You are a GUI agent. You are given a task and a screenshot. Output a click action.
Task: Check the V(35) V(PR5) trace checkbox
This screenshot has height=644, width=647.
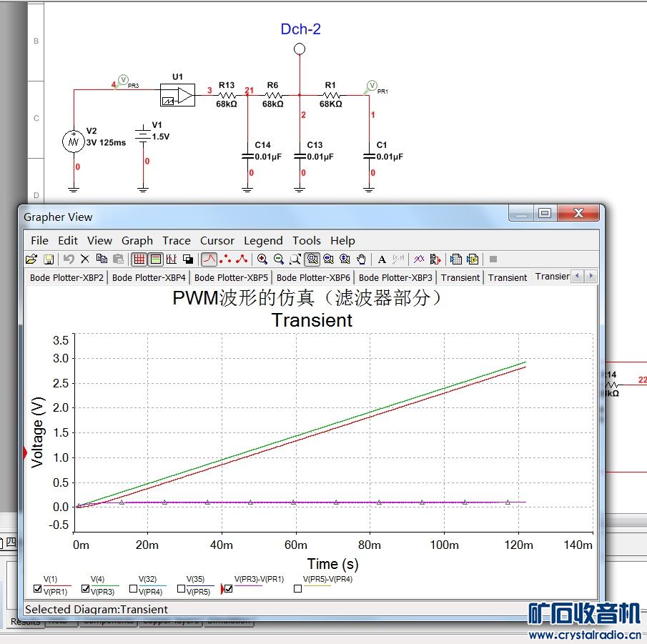coord(181,589)
